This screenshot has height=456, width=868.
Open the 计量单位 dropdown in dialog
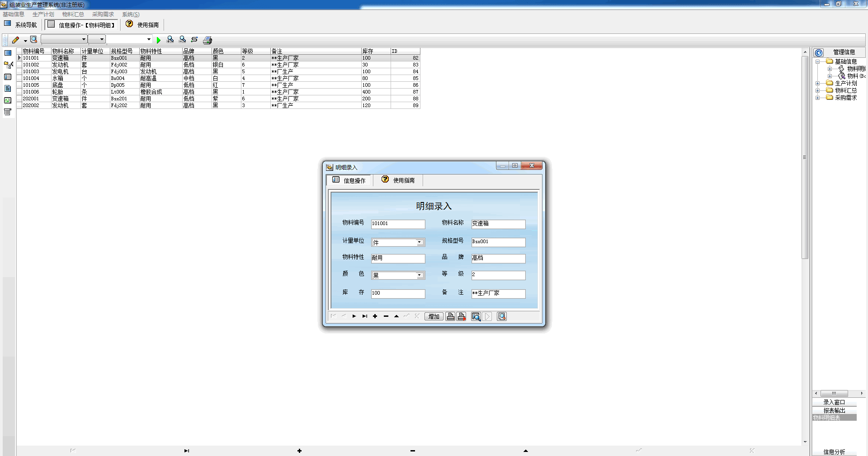420,242
